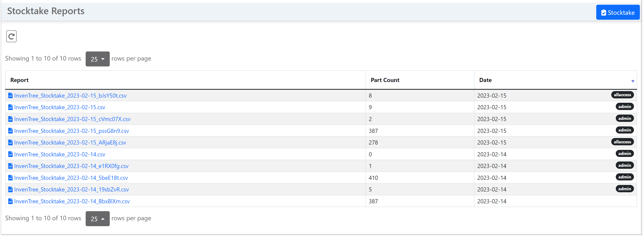This screenshot has height=238, width=644.
Task: Click the Date column sort arrow
Action: (632, 81)
